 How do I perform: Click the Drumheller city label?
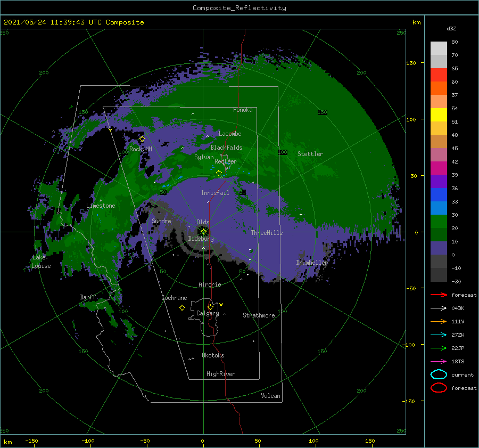312,263
